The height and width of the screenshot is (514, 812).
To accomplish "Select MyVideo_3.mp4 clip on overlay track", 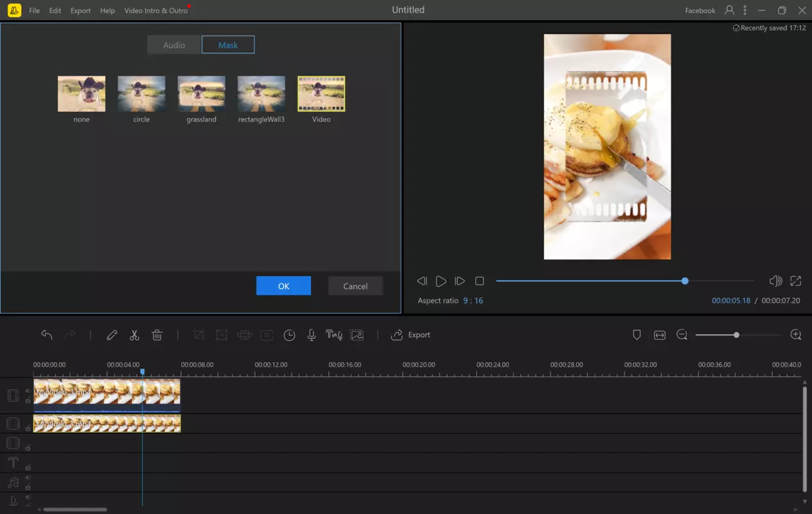I will (x=107, y=423).
